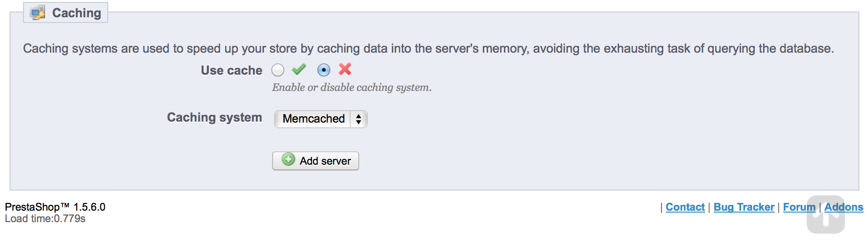This screenshot has height=248, width=868.
Task: Visit the Forum link
Action: click(799, 207)
